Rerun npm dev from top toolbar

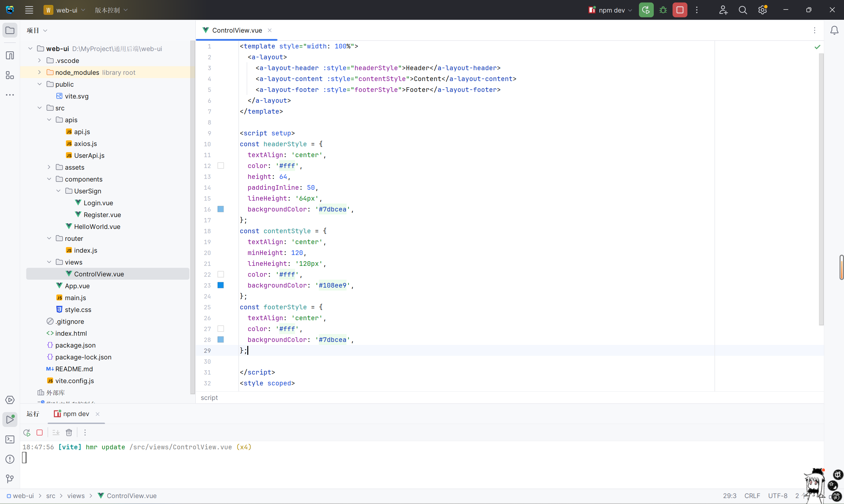coord(646,10)
